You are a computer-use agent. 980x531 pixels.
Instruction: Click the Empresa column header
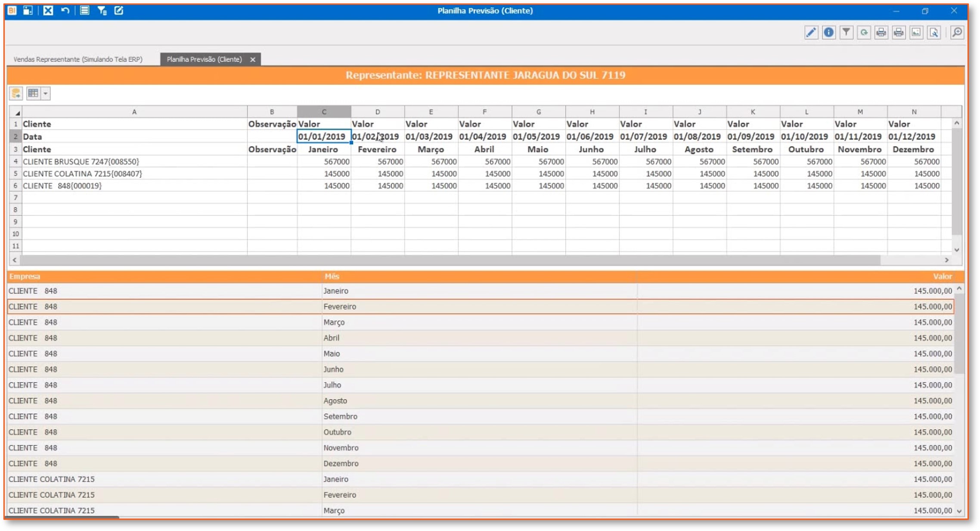click(25, 276)
